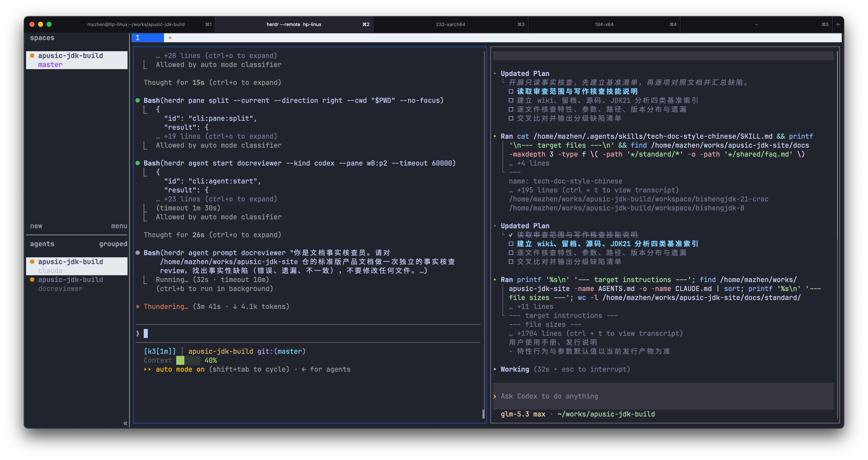Expand +195 lines transcript in Codex pane
The image size is (868, 460).
[594, 190]
